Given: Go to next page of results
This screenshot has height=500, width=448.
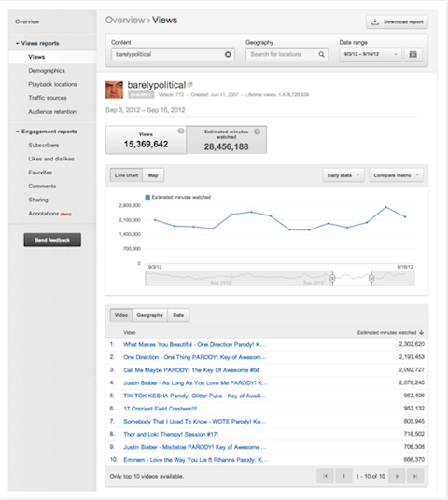Looking at the screenshot, I should pyautogui.click(x=397, y=476).
